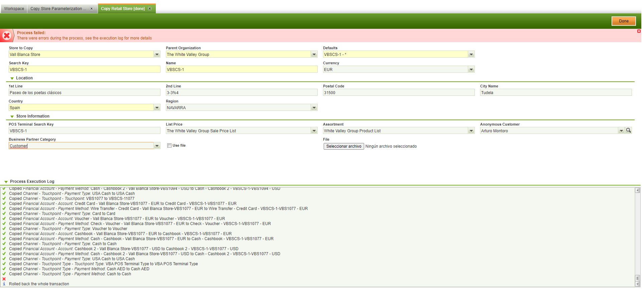This screenshot has height=289, width=644.
Task: Click the red Process failed error icon
Action: click(x=6, y=35)
